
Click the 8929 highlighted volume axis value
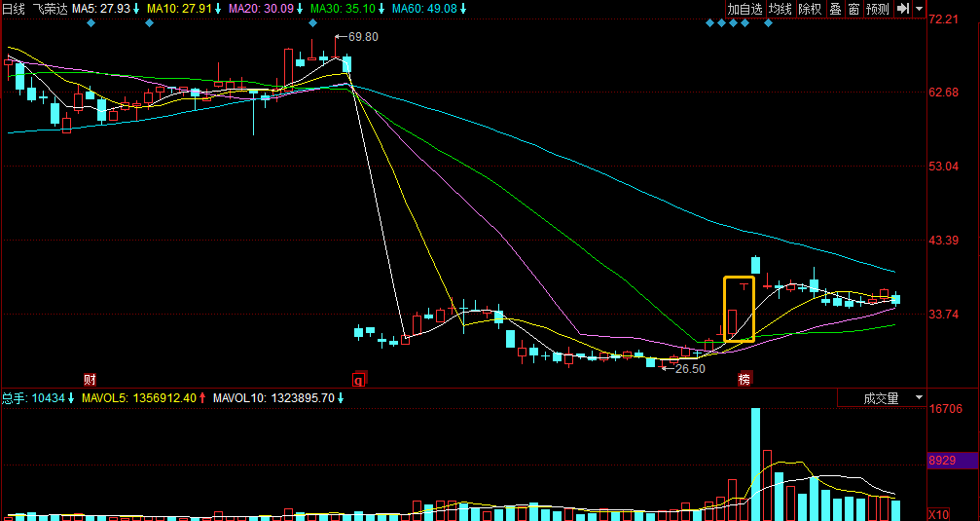tap(942, 461)
